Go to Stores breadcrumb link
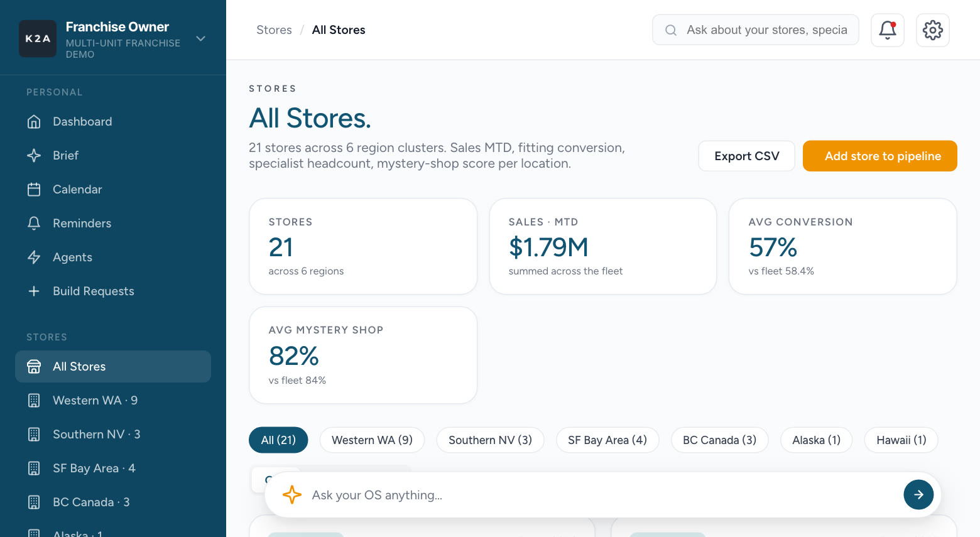Image resolution: width=980 pixels, height=537 pixels. pos(274,30)
